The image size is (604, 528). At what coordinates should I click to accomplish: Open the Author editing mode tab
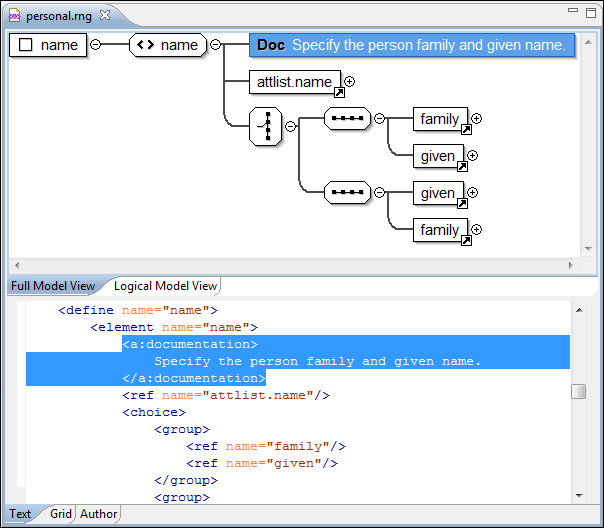click(x=98, y=514)
